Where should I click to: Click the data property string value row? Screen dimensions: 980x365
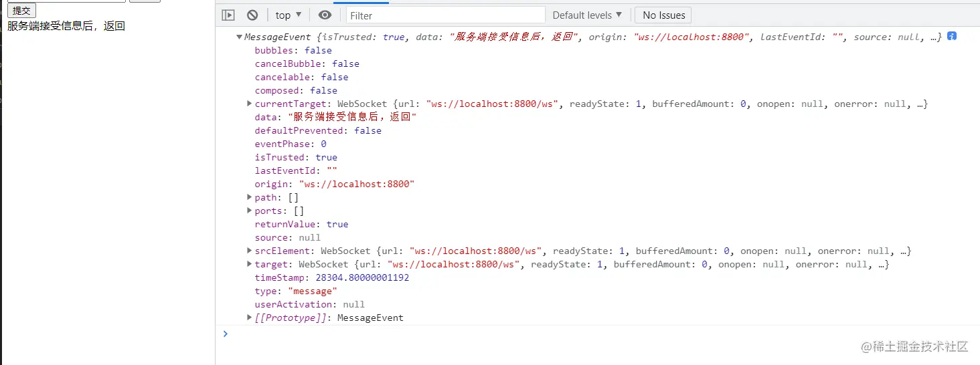click(x=335, y=117)
